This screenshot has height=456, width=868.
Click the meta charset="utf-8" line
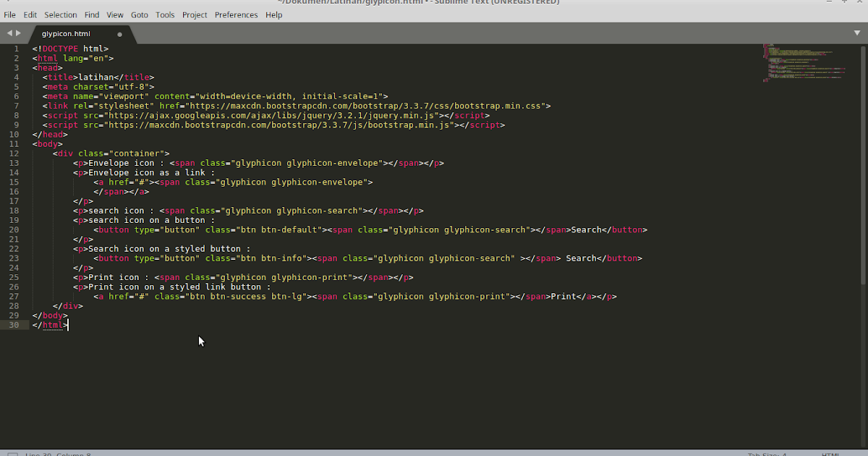tap(99, 87)
